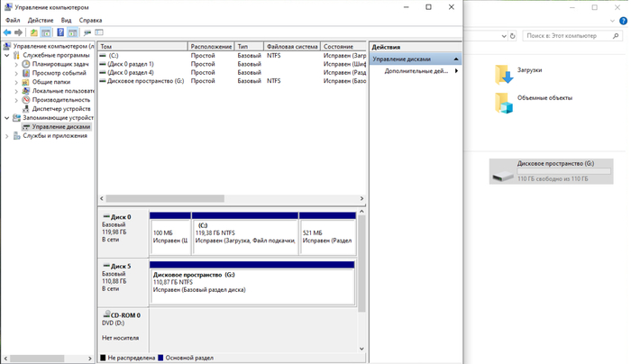Open the Действие menu
This screenshot has width=631, height=364.
click(41, 20)
